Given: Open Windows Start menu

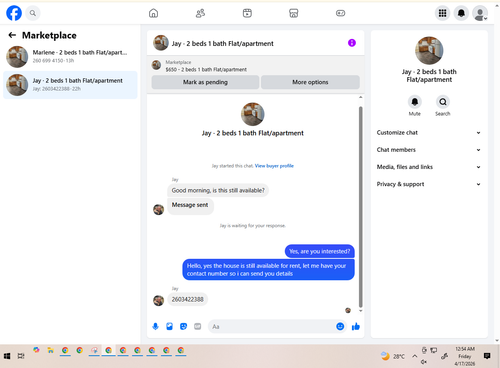Looking at the screenshot, I should coord(7,356).
